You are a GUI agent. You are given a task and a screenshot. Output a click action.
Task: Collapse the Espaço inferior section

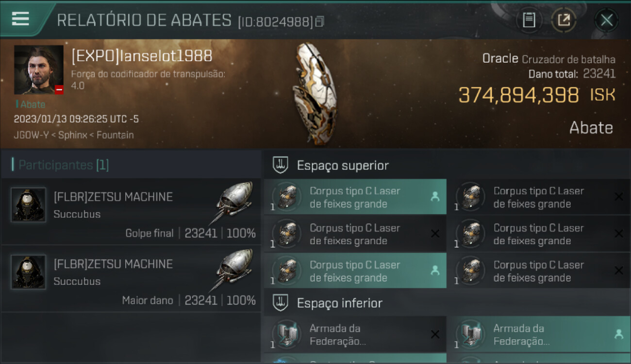pos(281,303)
